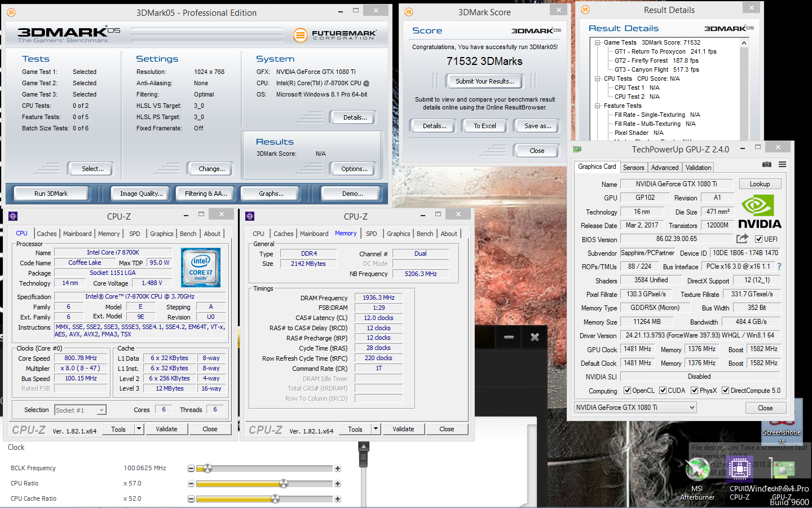This screenshot has height=508, width=812.
Task: Click Result Details scrollbar up arrow
Action: pos(744,43)
